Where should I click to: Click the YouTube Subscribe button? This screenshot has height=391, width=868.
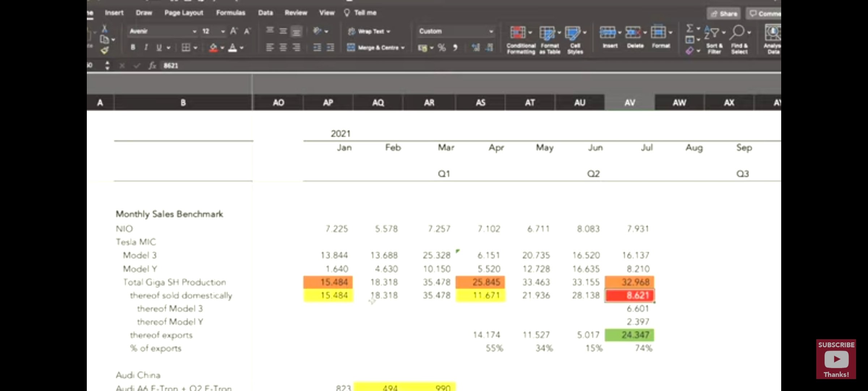(x=836, y=359)
